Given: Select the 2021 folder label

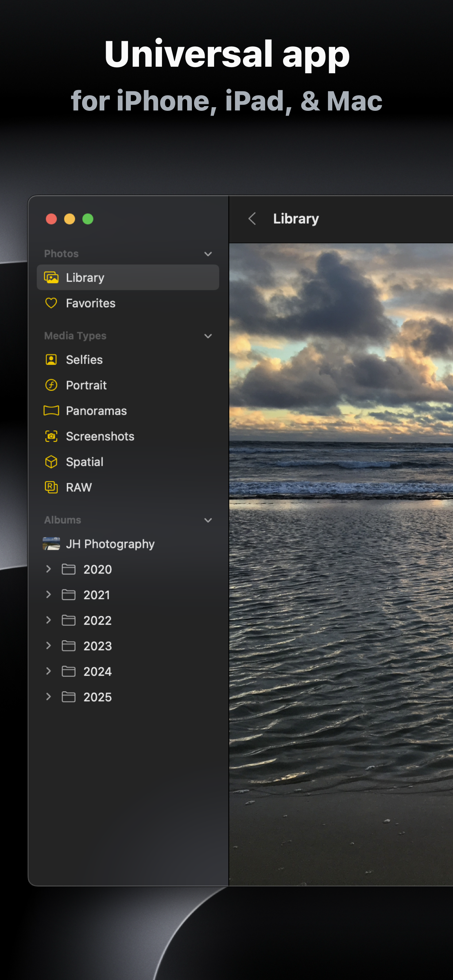Looking at the screenshot, I should (97, 595).
